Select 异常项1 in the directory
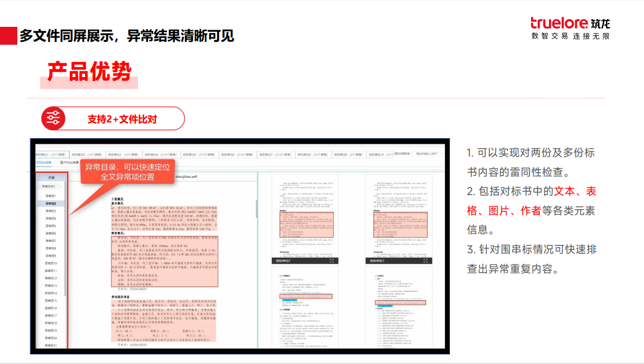This screenshot has height=364, width=644. (x=51, y=196)
